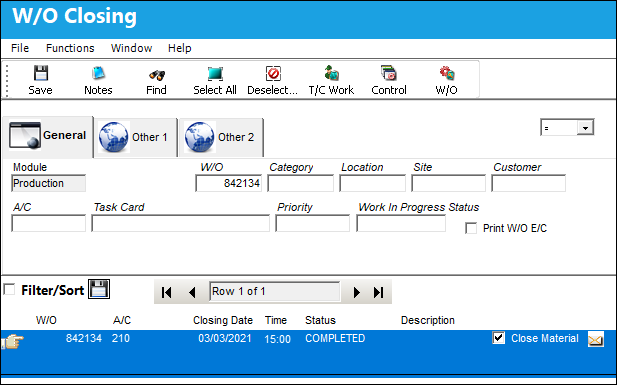Click the envelope icon in the result row
This screenshot has width=617, height=385.
click(596, 339)
